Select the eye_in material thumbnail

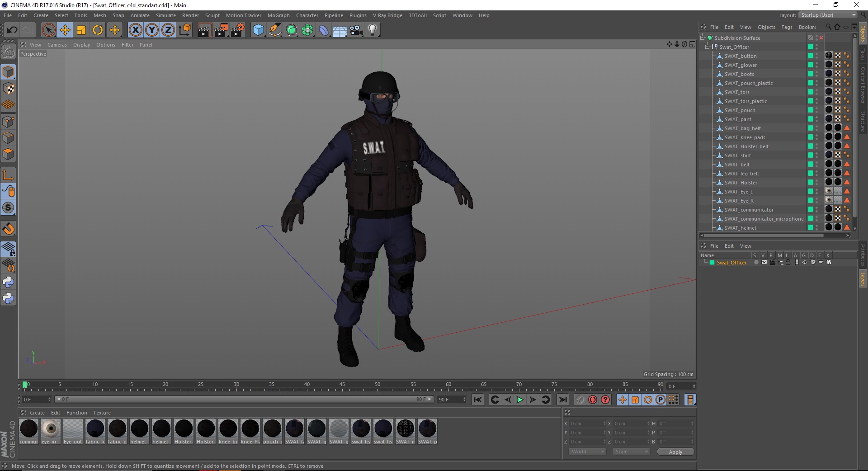click(51, 432)
